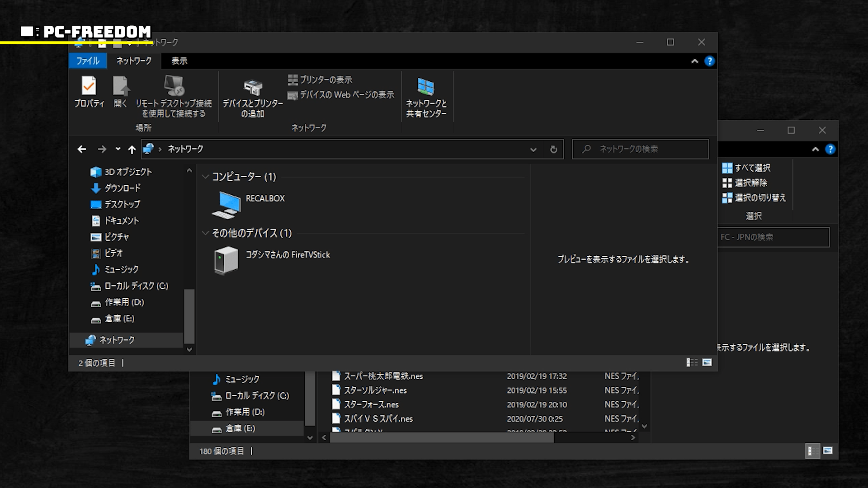Click the refresh button in address bar
868x488 pixels.
[x=553, y=149]
